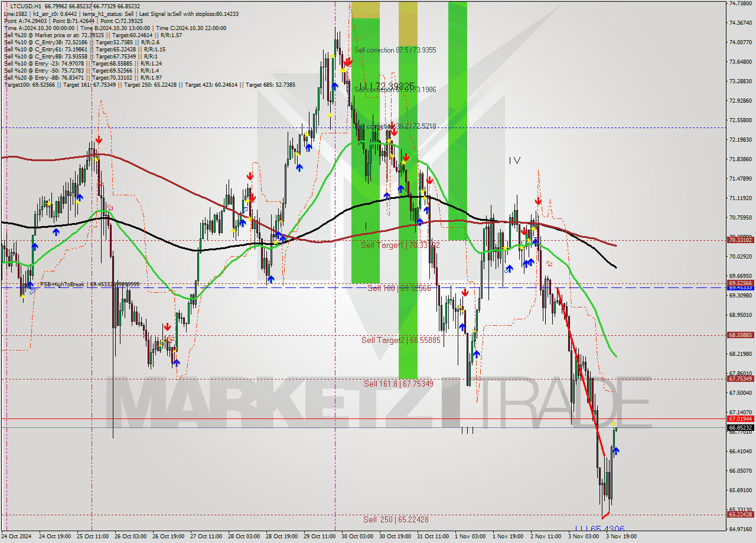This screenshot has width=756, height=543.
Task: Select the 'Sell Target2 | 68.55885' label
Action: click(401, 340)
